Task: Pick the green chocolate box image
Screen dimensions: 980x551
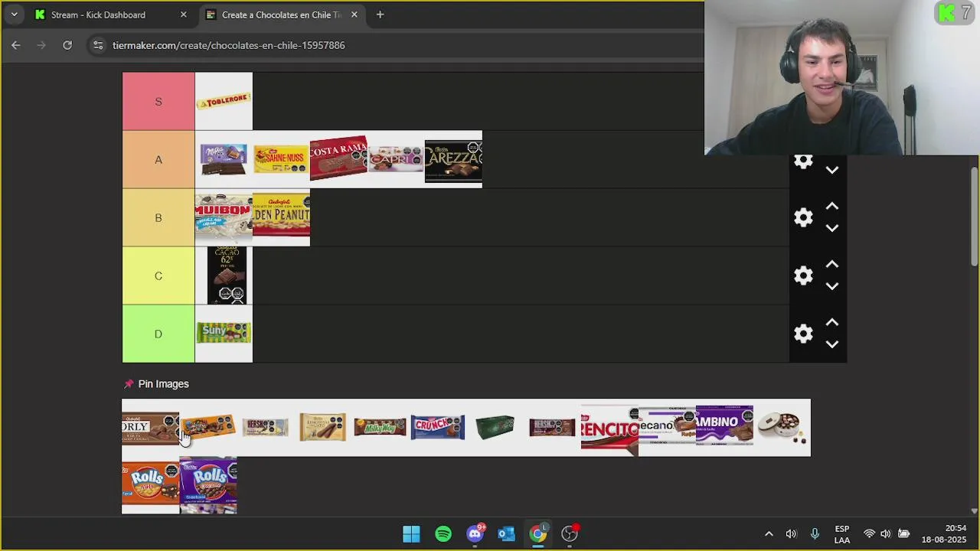Action: click(x=495, y=428)
